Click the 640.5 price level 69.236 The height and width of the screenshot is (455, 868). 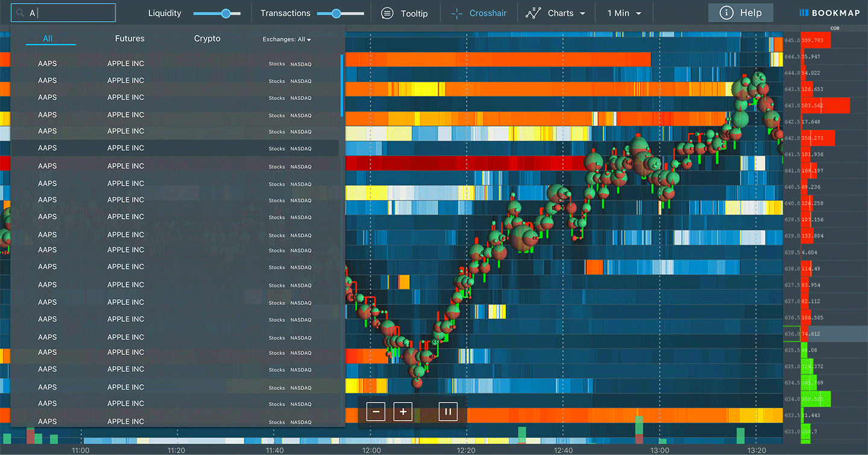pyautogui.click(x=811, y=187)
